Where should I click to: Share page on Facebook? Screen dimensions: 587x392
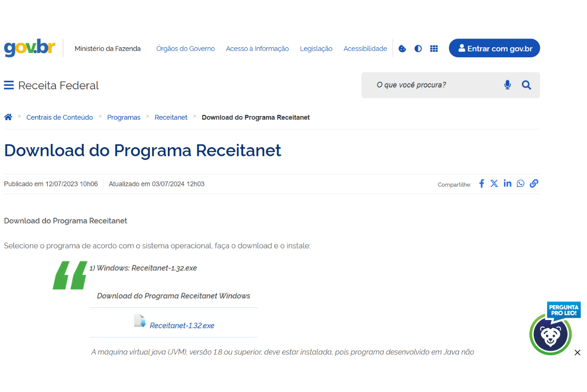pos(482,184)
